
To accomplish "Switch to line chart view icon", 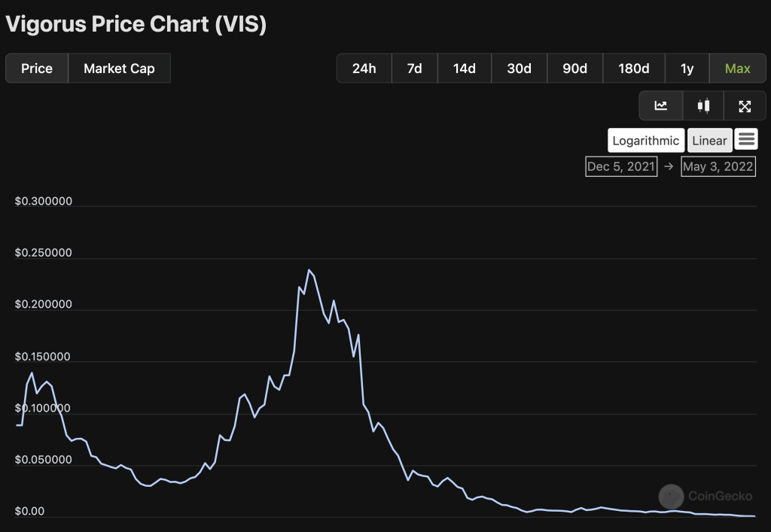I will [661, 105].
